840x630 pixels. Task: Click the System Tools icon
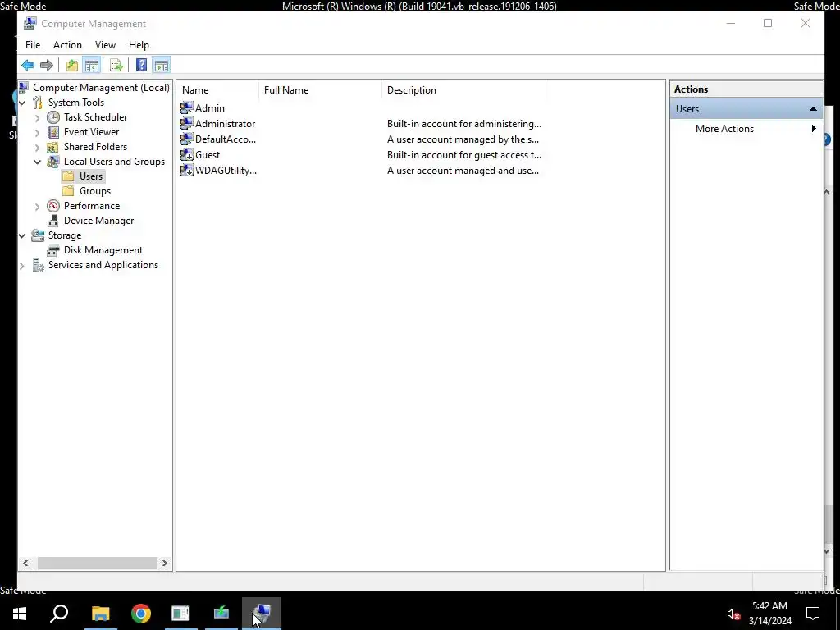38,103
